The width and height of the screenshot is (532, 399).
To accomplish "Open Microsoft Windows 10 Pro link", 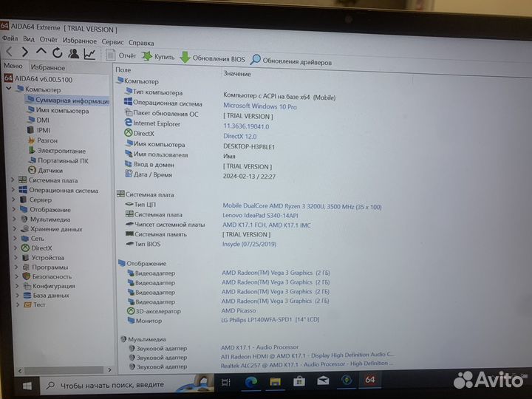I will pyautogui.click(x=260, y=106).
